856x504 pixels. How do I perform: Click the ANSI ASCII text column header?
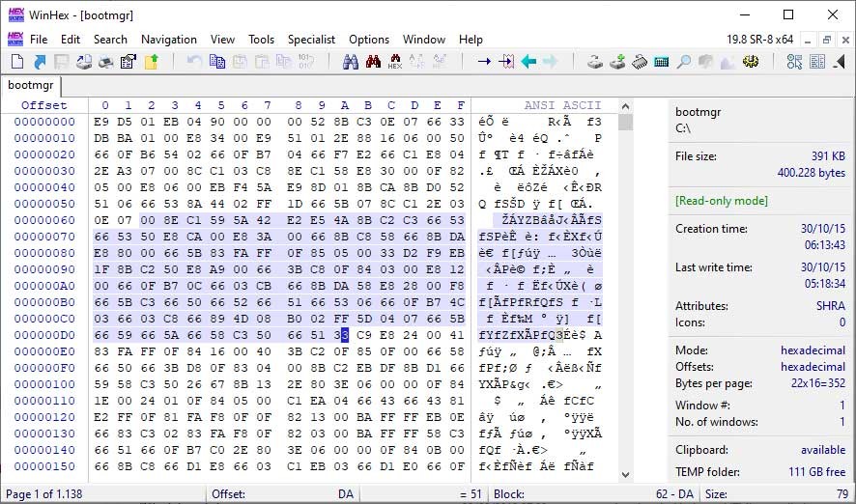pyautogui.click(x=562, y=105)
